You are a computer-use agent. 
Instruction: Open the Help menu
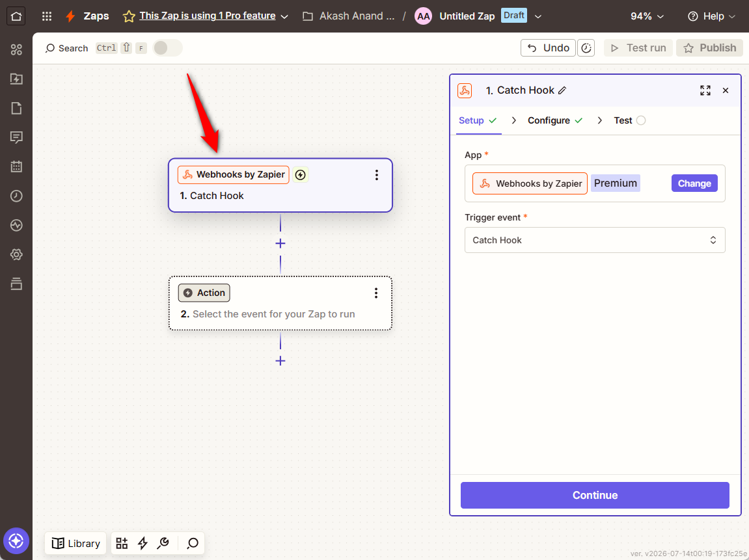pos(711,16)
